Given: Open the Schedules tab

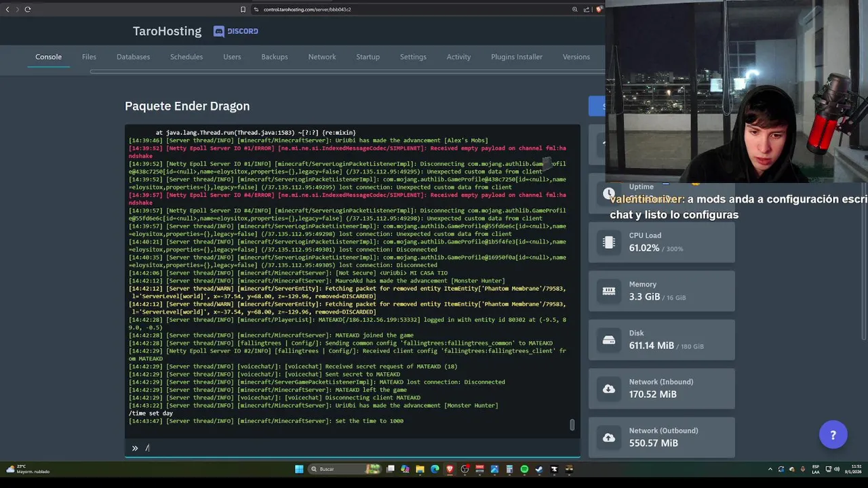Looking at the screenshot, I should coord(186,57).
